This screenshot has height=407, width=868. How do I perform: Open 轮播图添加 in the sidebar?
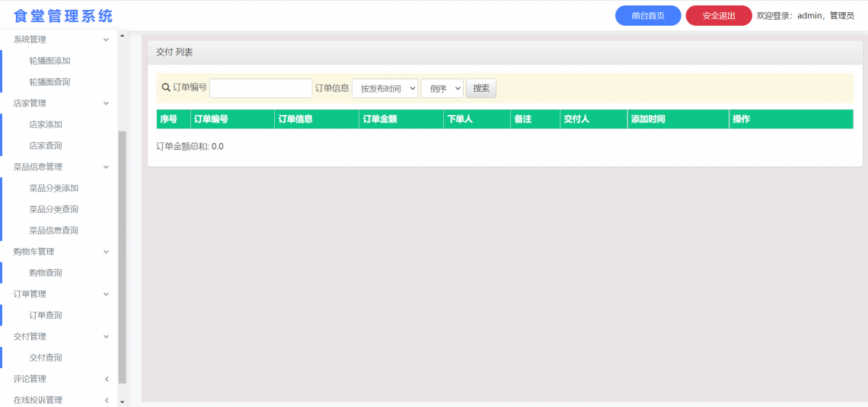49,61
